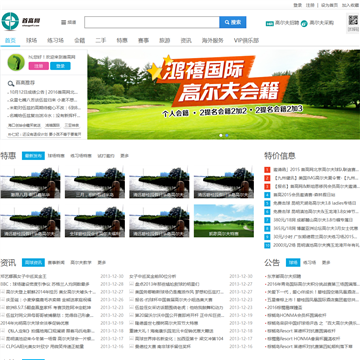
Task: Click 加入收藏 link
Action: point(350,5)
